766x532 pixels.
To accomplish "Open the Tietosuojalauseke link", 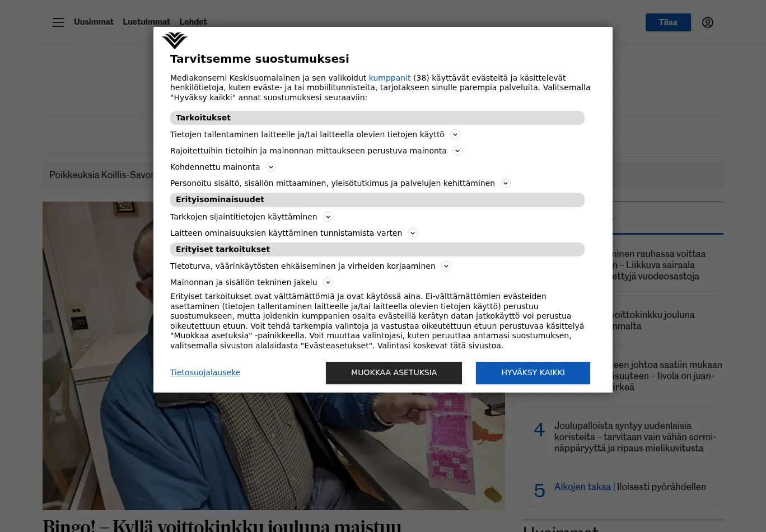I will coord(205,372).
